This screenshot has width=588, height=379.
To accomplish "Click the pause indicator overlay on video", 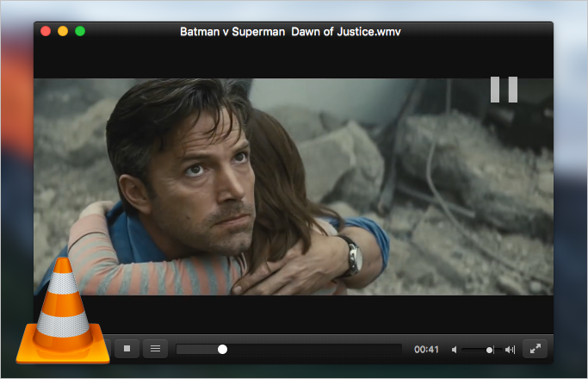I will click(x=504, y=90).
